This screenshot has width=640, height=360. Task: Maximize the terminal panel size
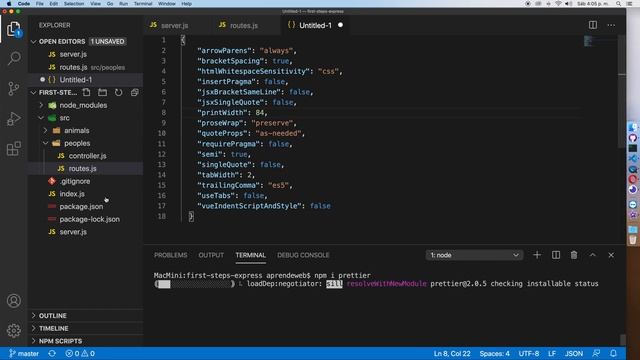592,255
